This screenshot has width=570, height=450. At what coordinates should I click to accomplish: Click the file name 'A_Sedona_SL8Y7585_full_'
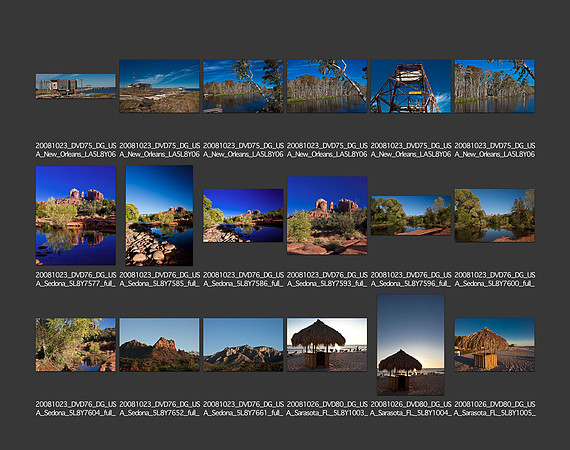[159, 284]
